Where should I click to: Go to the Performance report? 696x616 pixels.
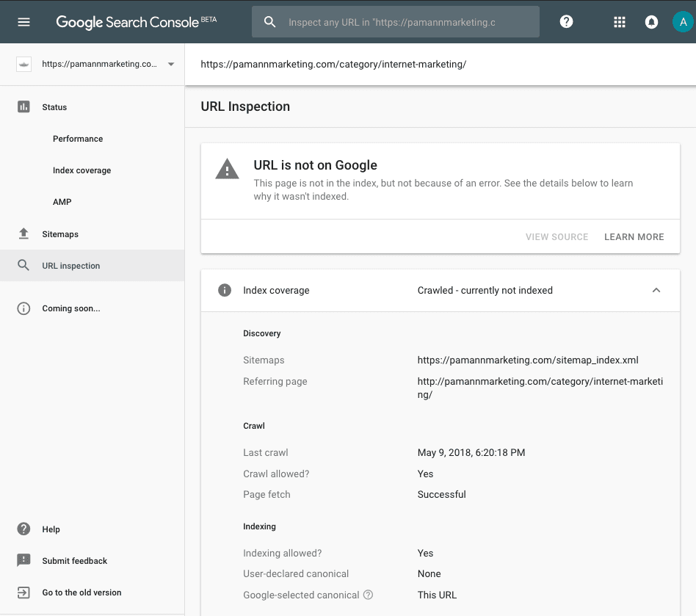click(78, 139)
